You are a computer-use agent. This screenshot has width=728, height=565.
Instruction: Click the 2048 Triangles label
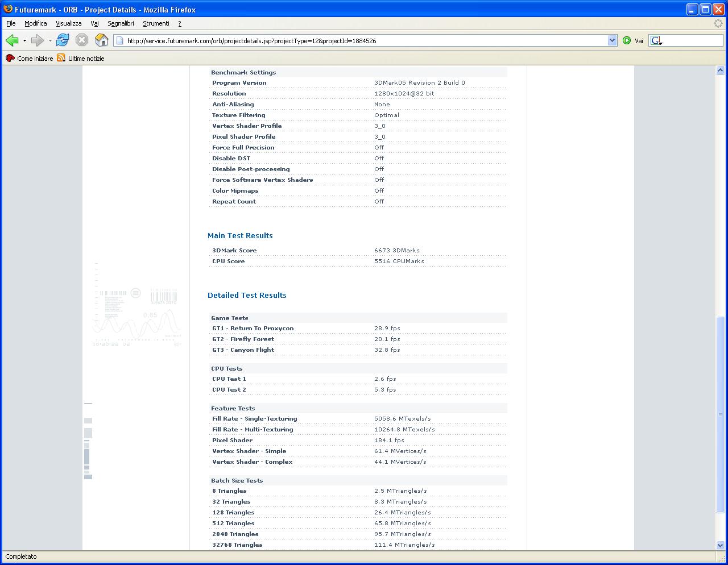[x=235, y=534]
